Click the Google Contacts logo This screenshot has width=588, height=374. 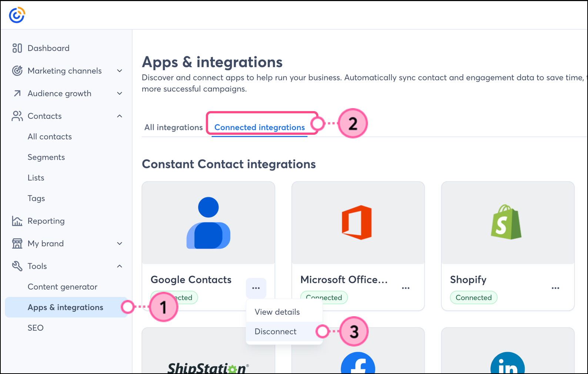208,223
